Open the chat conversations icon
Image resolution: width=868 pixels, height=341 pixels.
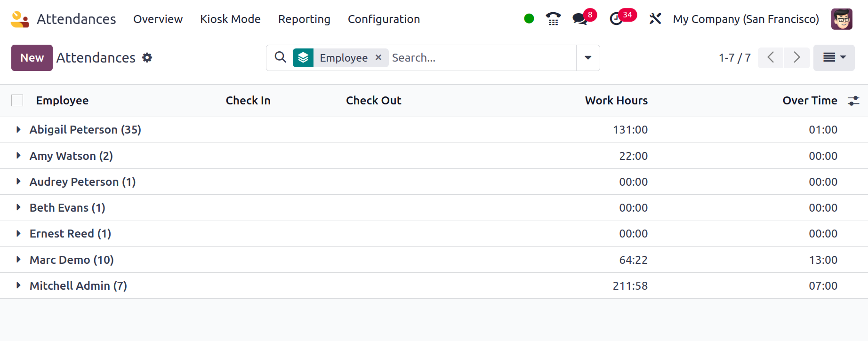point(580,19)
